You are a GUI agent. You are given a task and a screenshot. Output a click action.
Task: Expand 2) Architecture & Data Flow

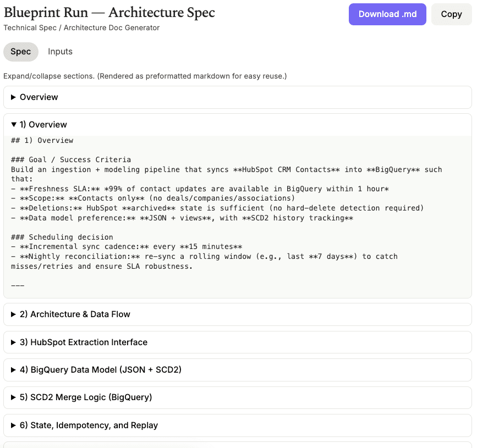click(237, 314)
